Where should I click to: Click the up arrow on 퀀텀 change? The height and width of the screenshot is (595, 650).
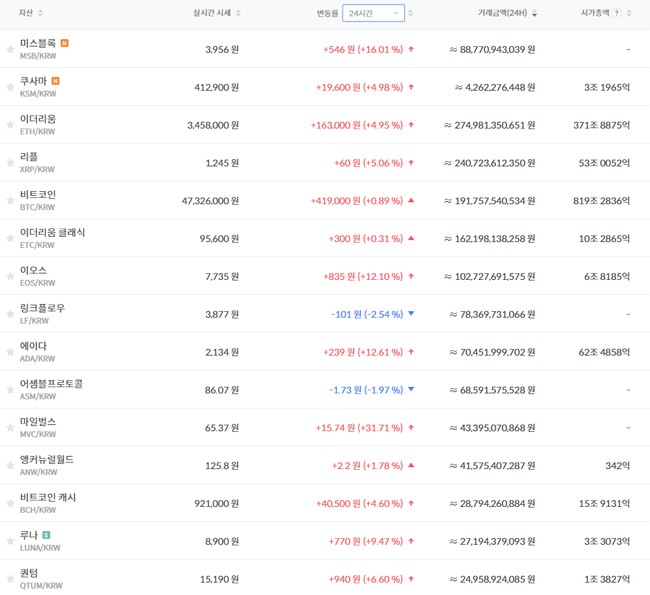[x=411, y=578]
